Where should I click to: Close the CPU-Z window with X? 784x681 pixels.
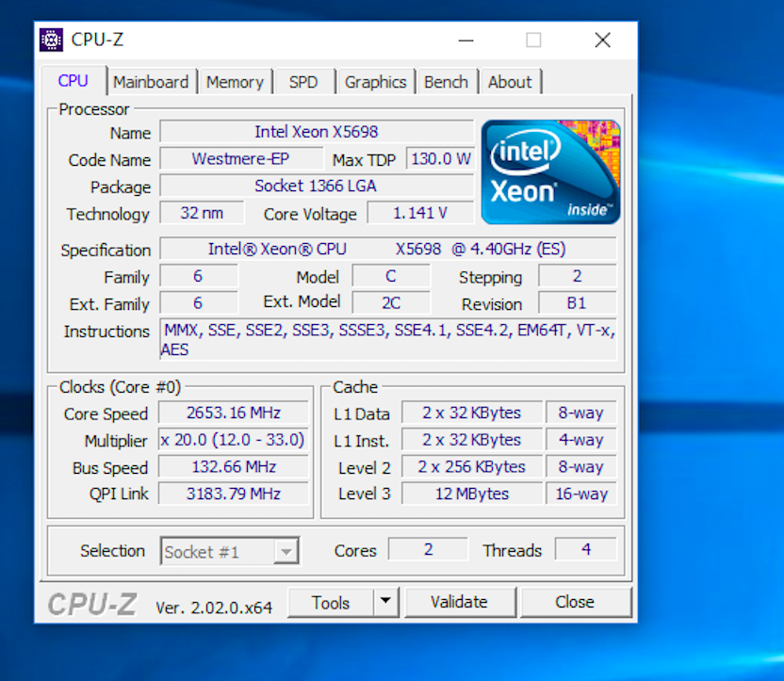(x=602, y=40)
